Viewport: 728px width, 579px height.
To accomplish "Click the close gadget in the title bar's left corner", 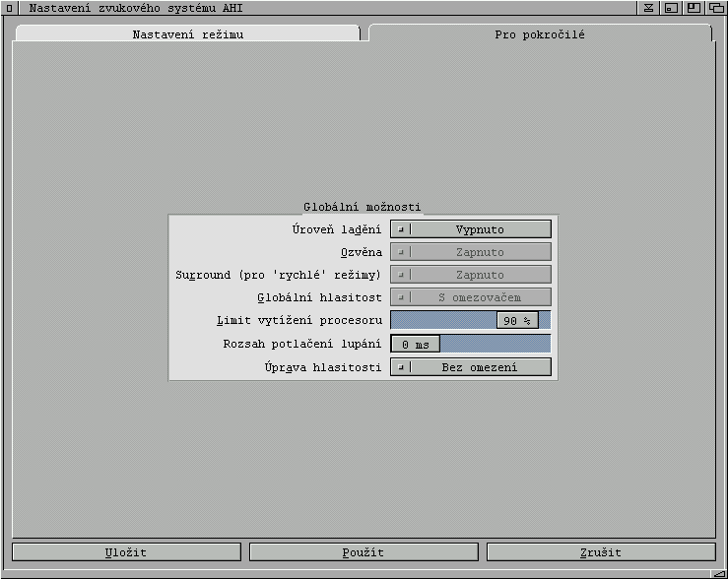I will (x=9, y=8).
